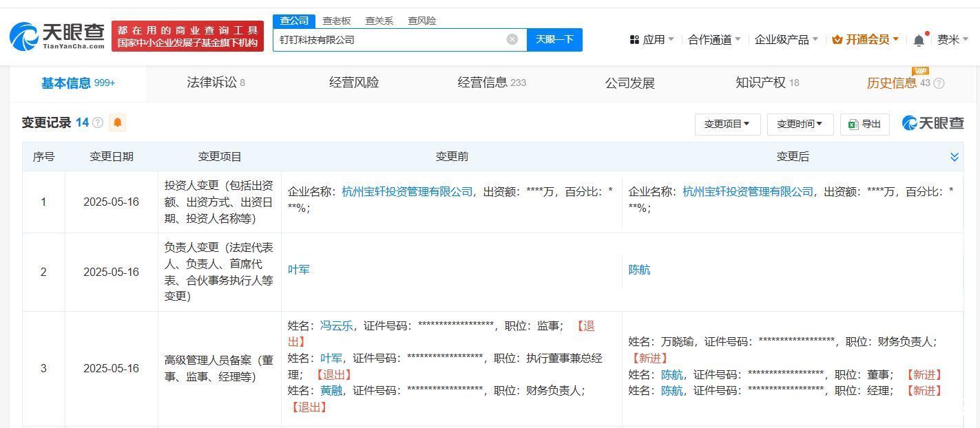Select the 查风险 search tab
Image resolution: width=980 pixels, height=428 pixels.
pos(421,21)
